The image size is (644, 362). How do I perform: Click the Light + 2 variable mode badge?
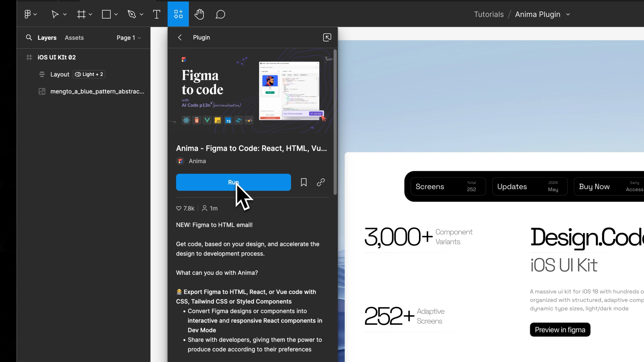point(89,74)
